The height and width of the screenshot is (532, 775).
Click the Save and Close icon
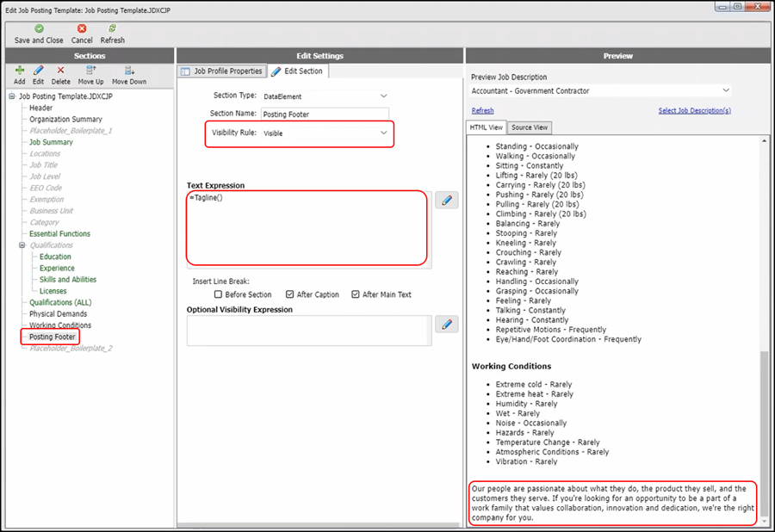point(39,28)
